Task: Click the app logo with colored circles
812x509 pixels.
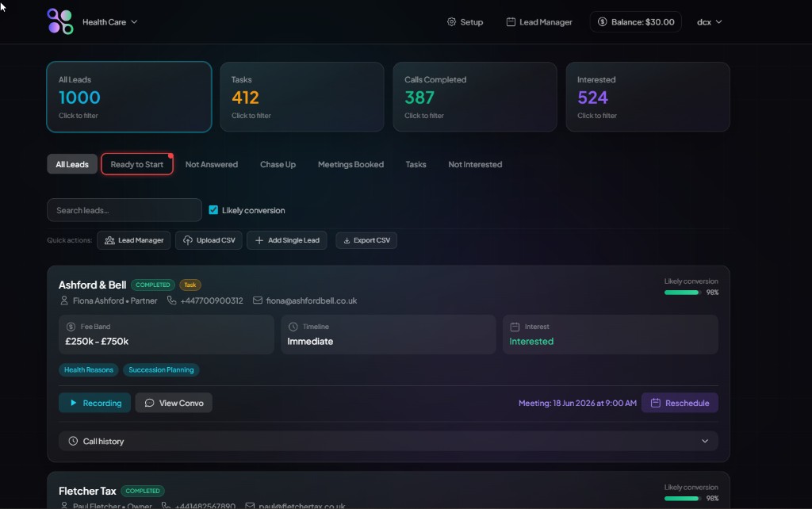Action: click(x=60, y=21)
